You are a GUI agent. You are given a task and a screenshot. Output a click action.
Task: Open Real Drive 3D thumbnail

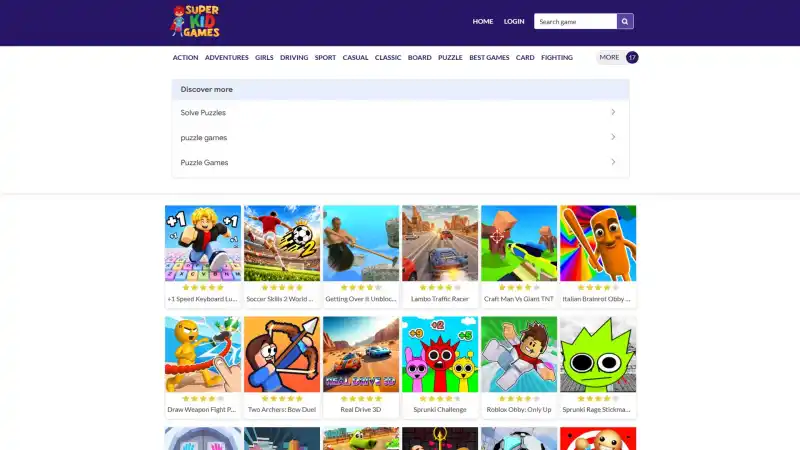tap(361, 354)
